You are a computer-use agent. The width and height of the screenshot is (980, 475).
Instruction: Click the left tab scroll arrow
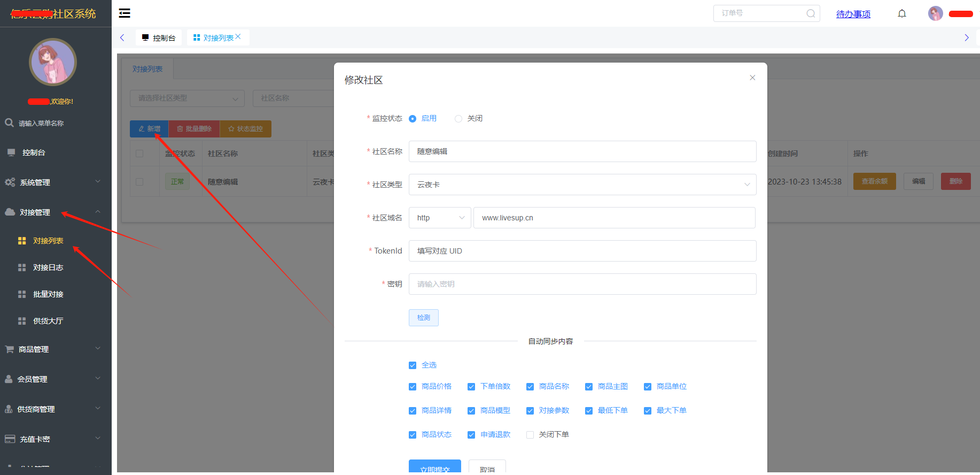122,37
